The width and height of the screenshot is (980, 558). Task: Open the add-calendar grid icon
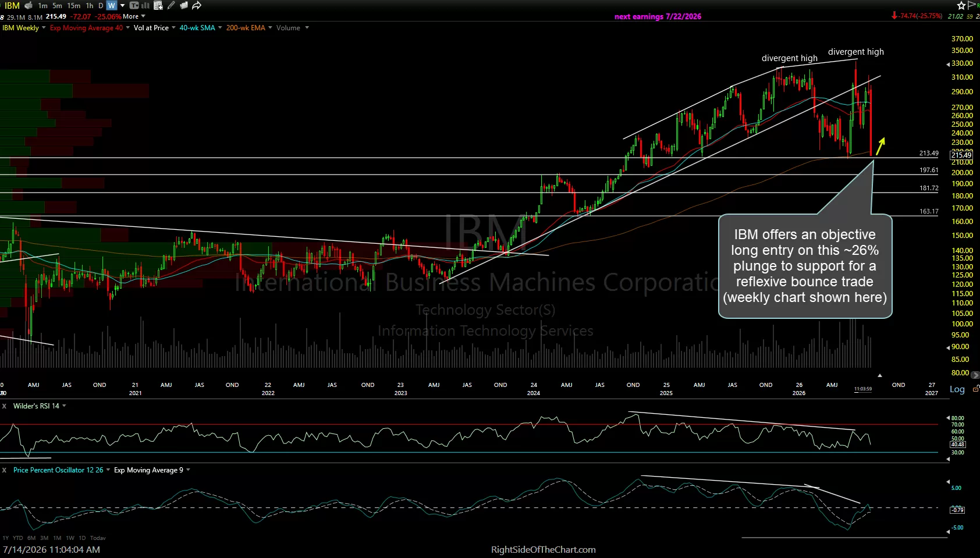point(158,5)
